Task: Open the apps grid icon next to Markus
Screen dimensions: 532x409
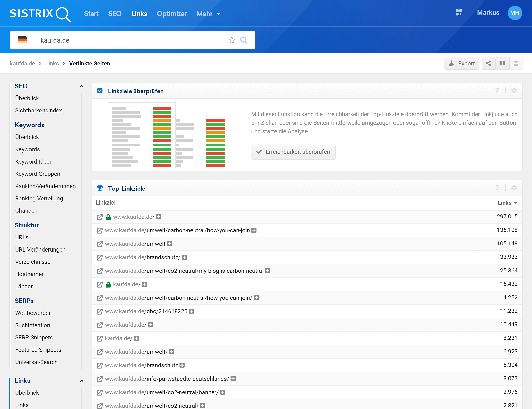Action: click(459, 13)
